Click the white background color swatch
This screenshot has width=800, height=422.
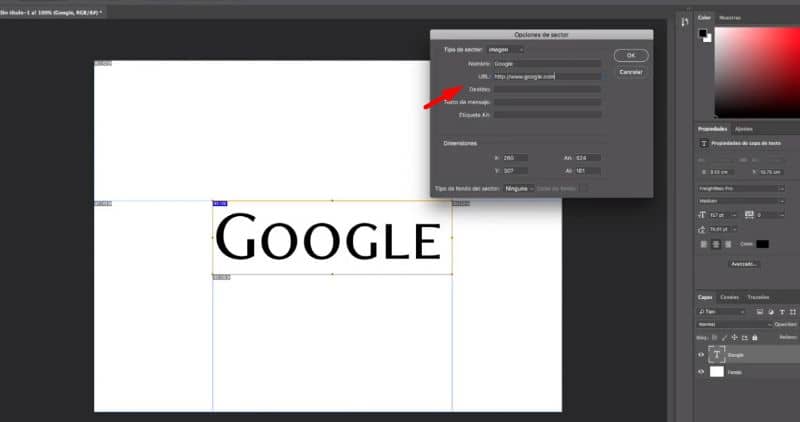click(708, 39)
